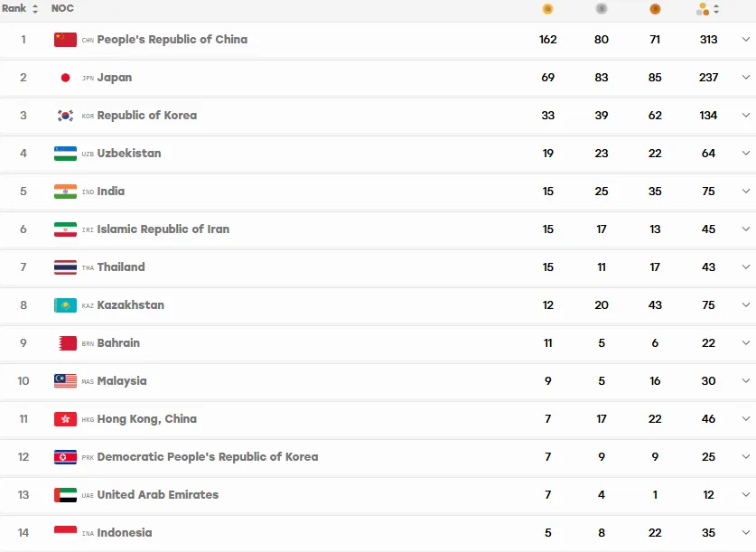Open Islamic Republic of Iran link

point(163,229)
